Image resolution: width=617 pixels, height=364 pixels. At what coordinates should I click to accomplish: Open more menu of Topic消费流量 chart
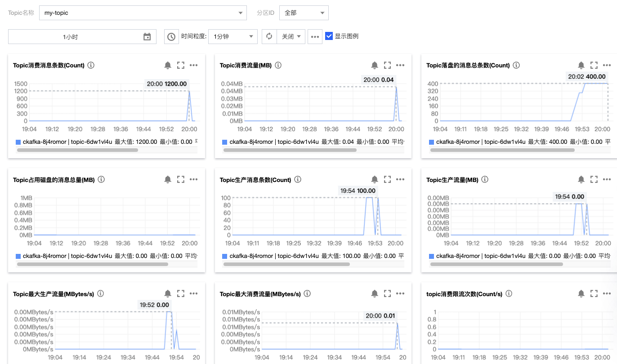pos(401,65)
